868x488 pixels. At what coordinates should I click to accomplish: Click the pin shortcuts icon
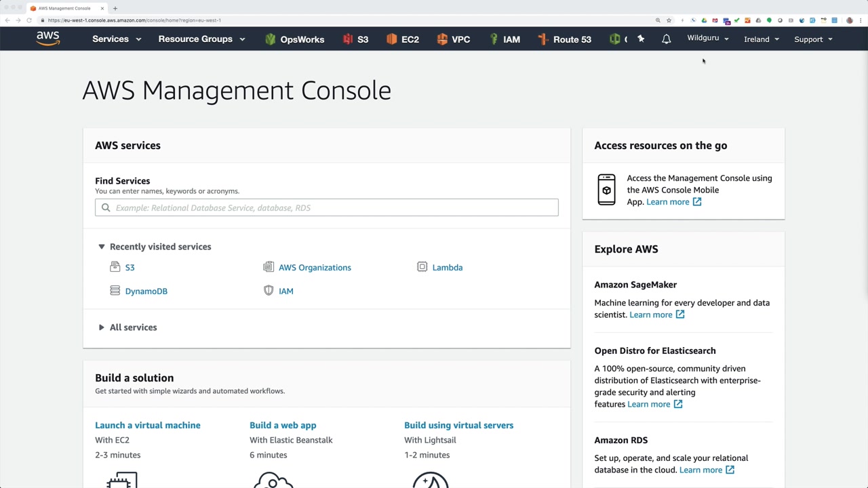(x=641, y=39)
